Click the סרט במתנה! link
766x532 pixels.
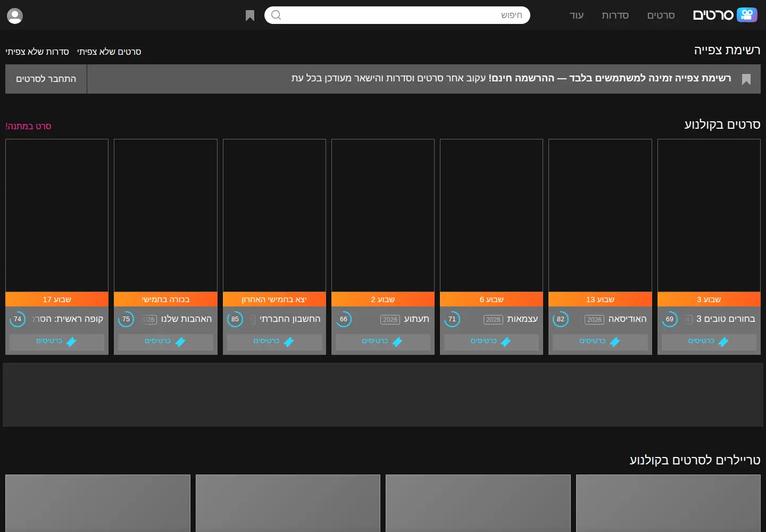pyautogui.click(x=28, y=126)
